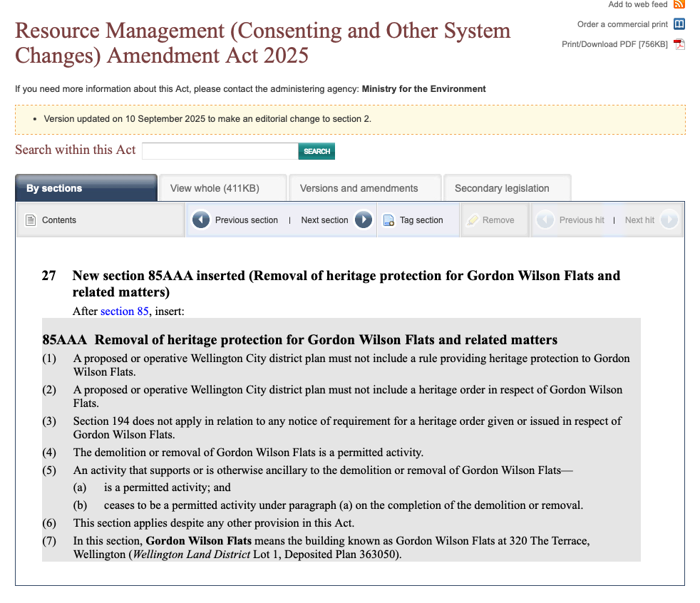Follow the section 85 hyperlink
Viewport: 700px width, 603px height.
pos(124,311)
